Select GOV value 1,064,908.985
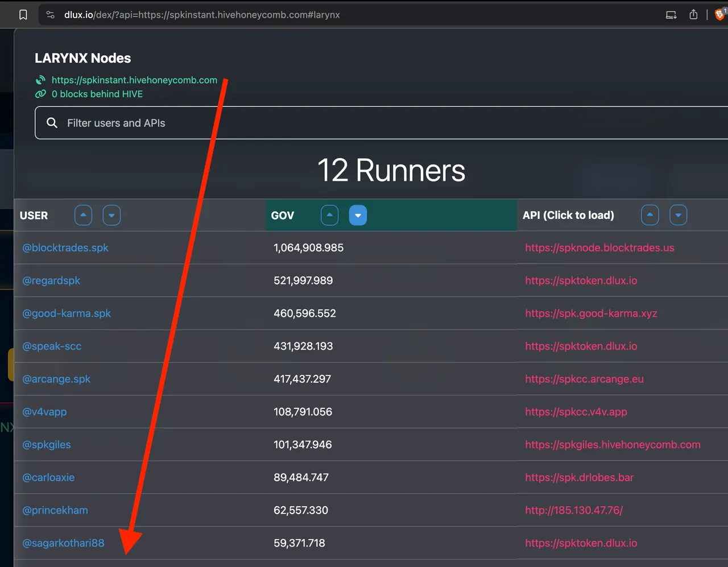This screenshot has width=728, height=567. [x=308, y=248]
